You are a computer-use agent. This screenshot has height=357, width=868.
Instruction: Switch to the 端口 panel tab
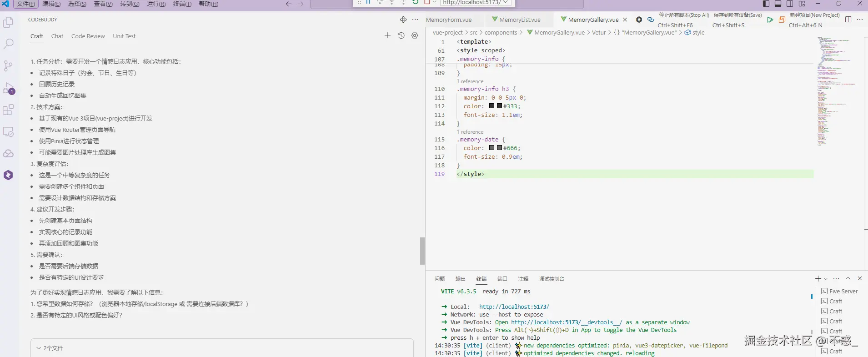(502, 279)
